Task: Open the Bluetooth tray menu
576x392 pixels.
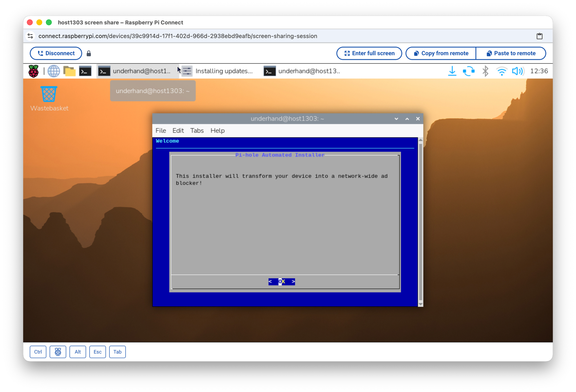Action: (485, 71)
